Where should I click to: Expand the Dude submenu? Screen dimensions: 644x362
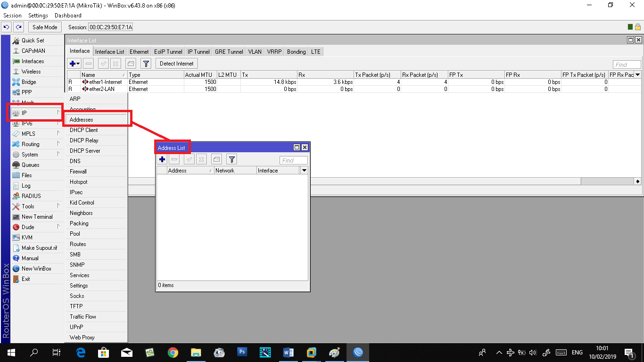(37, 227)
